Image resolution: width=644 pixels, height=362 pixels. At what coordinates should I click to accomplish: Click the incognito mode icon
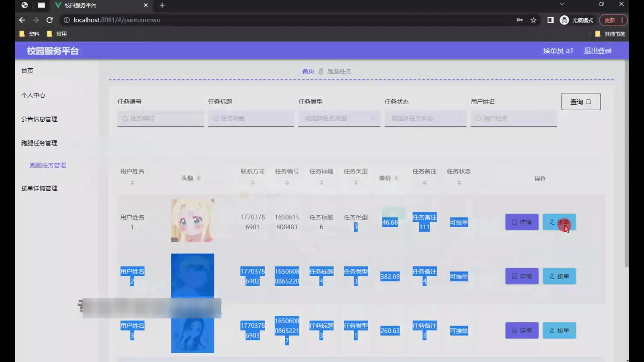[x=564, y=20]
